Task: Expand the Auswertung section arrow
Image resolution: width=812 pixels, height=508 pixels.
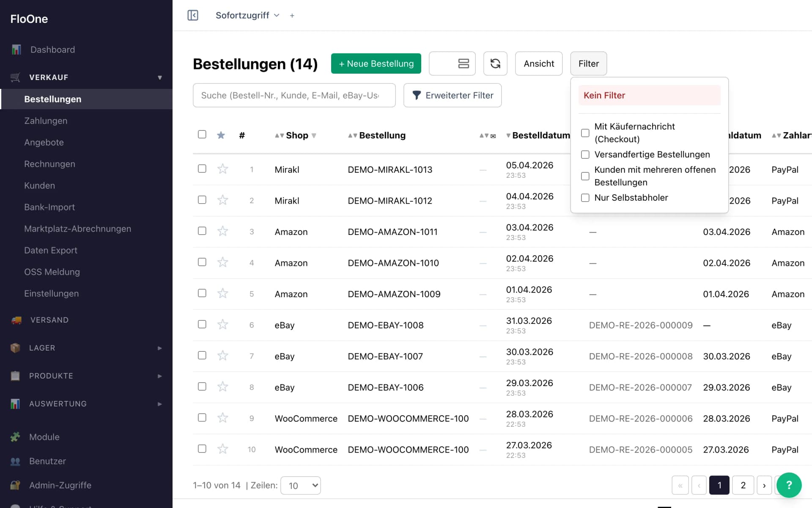Action: click(160, 404)
